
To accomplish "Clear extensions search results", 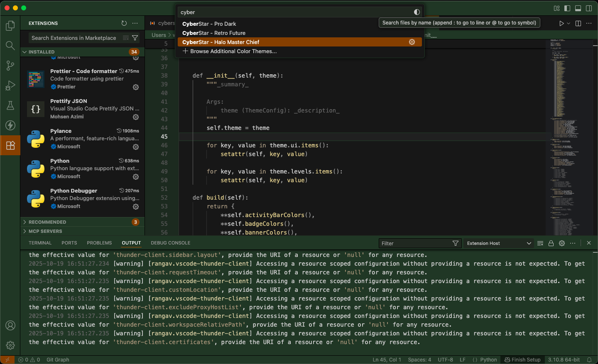I will 126,38.
